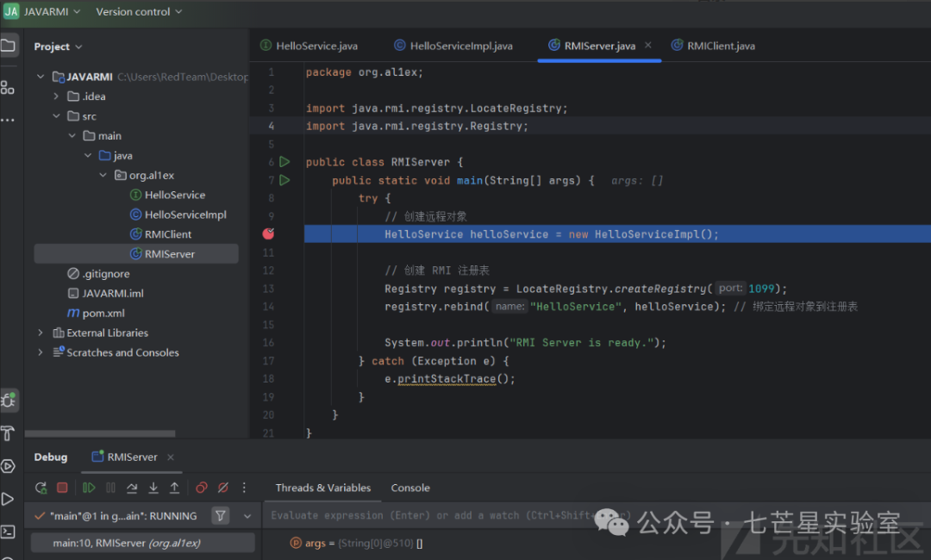
Task: Open RMIClient in project tree
Action: [x=161, y=234]
